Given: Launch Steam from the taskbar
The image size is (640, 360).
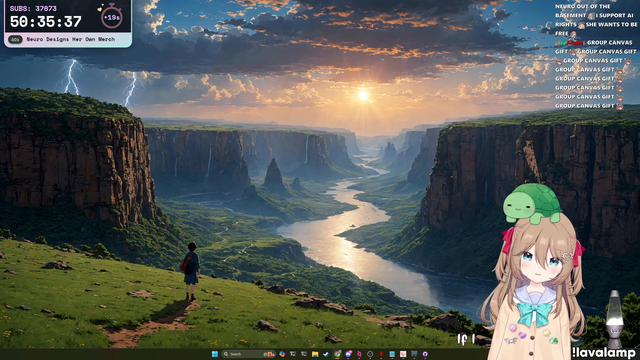Looking at the screenshot, I should pos(326,354).
